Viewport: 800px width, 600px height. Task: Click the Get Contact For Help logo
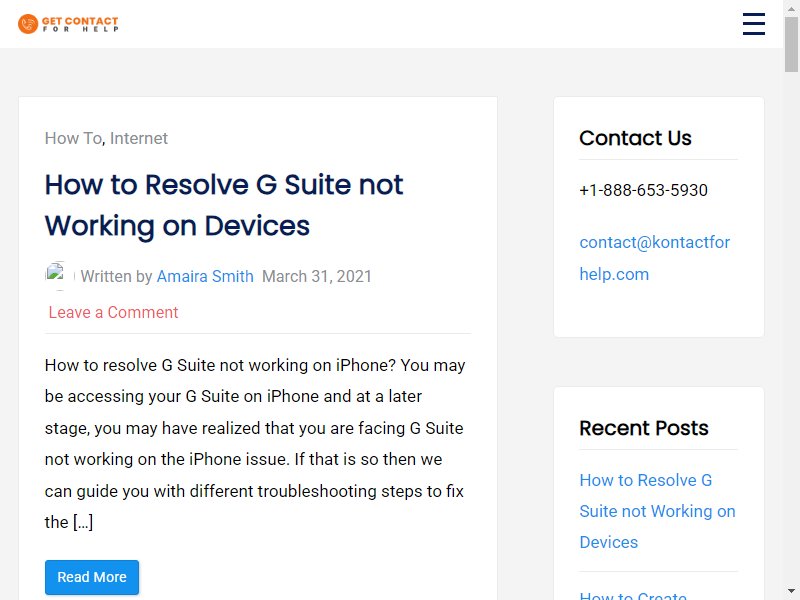point(68,24)
